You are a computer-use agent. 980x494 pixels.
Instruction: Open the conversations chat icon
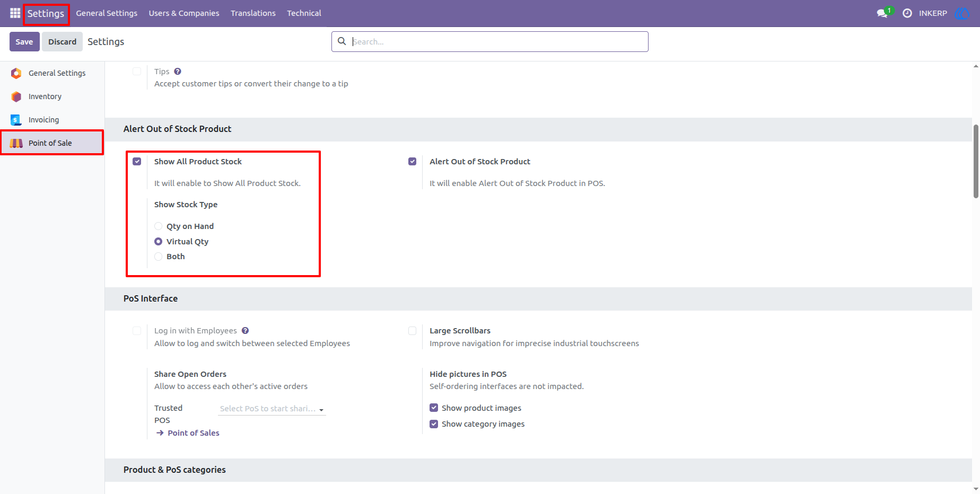[882, 13]
